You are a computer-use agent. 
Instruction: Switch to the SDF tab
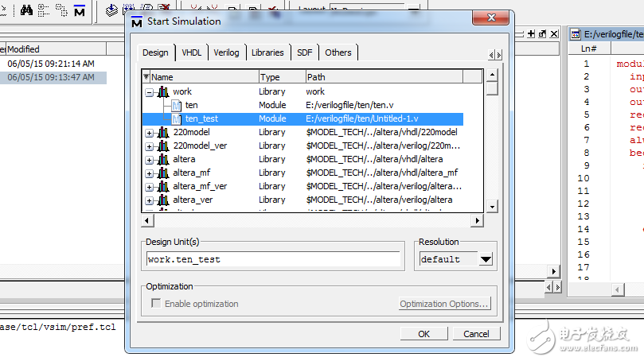pos(305,52)
